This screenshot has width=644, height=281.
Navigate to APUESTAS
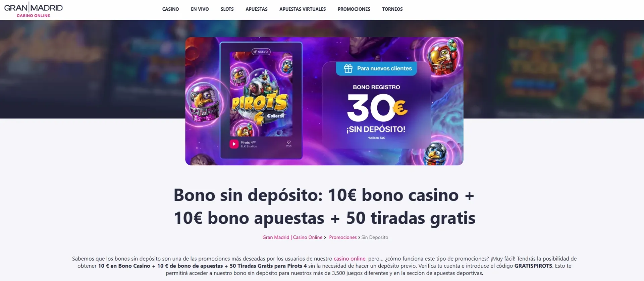[257, 9]
